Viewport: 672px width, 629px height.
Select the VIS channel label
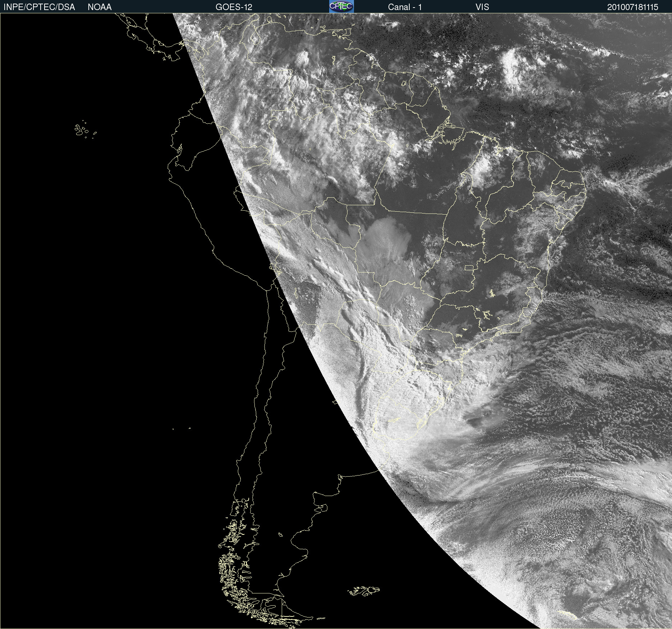[x=482, y=7]
